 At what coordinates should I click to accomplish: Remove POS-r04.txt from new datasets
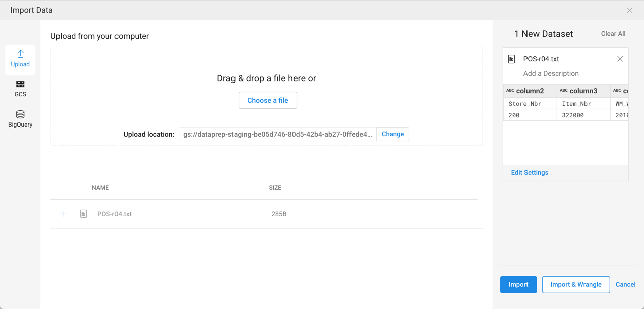click(620, 59)
